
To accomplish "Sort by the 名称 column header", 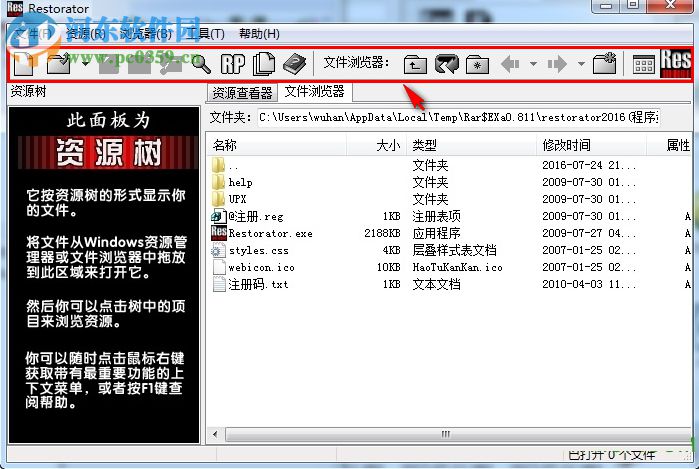I will coord(277,145).
